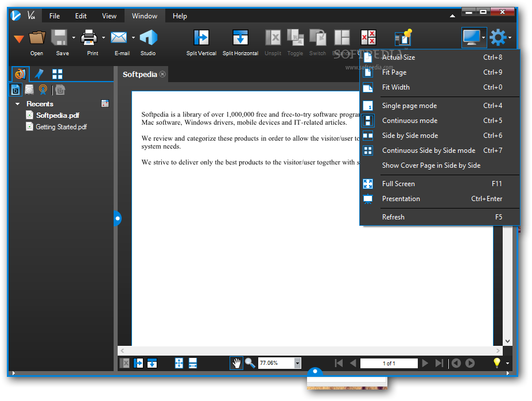Open the orange triangle quick menu
Image resolution: width=532 pixels, height=401 pixels.
[19, 39]
